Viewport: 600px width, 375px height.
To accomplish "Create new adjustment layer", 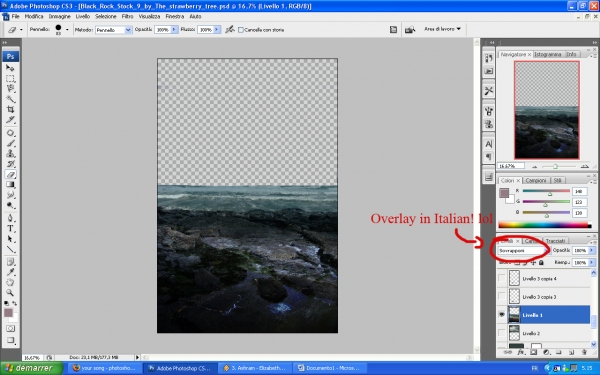I will tap(546, 352).
